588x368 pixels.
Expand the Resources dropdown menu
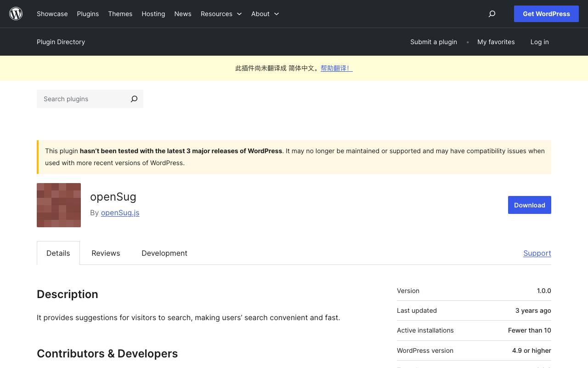[221, 14]
